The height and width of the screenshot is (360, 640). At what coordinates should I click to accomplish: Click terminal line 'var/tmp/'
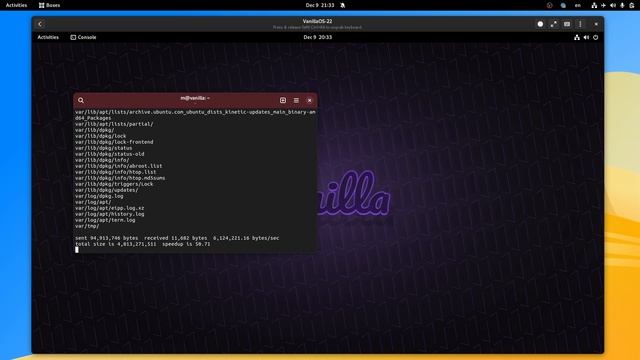(x=87, y=226)
